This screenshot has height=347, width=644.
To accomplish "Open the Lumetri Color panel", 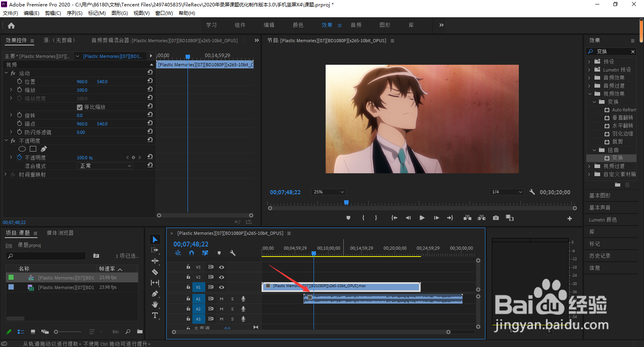I will [603, 220].
